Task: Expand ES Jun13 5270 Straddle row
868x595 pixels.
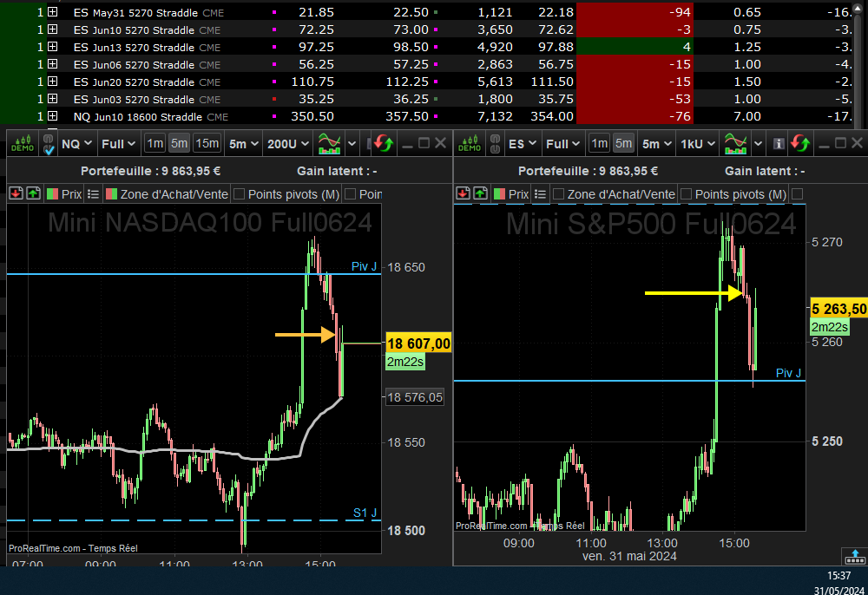Action: tap(53, 47)
